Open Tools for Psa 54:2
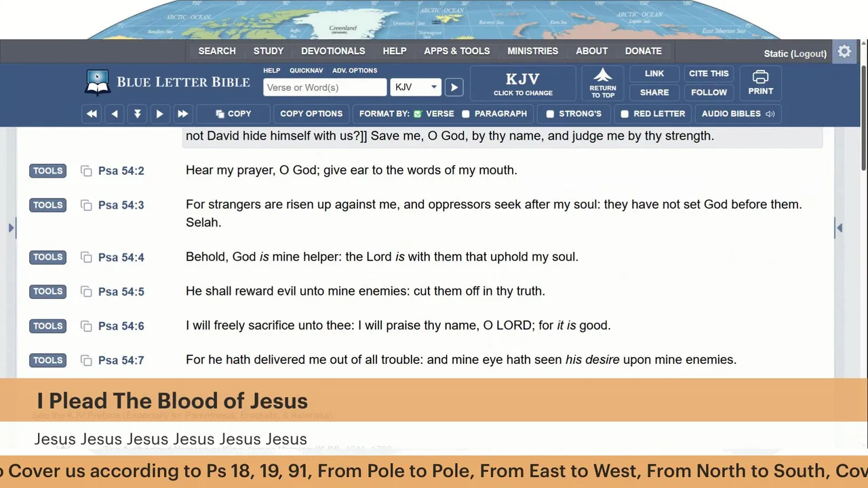Viewport: 868px width, 488px height. click(47, 171)
